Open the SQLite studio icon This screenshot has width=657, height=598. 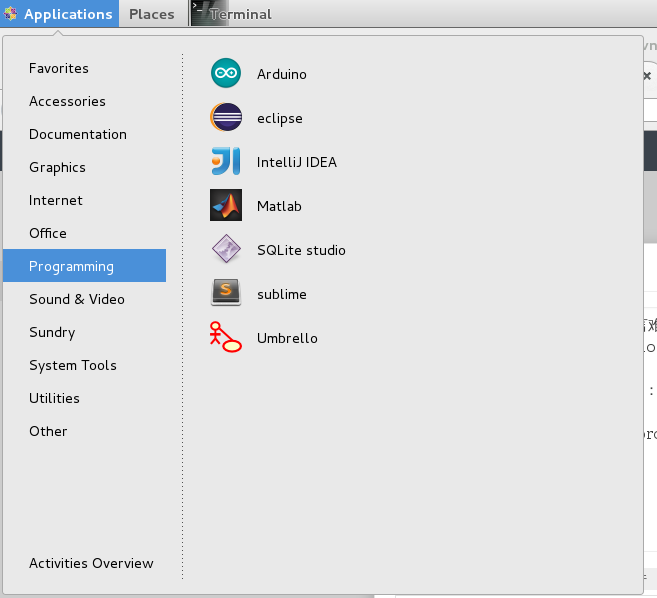point(226,249)
